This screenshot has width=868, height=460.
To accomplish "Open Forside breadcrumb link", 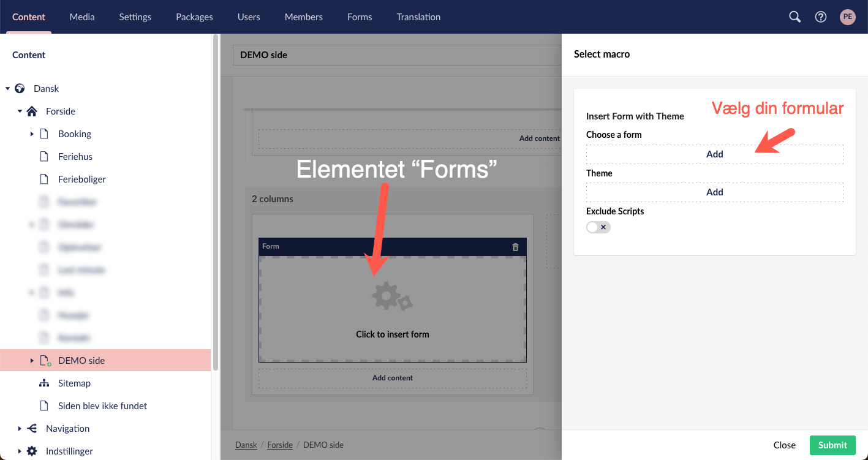I will click(x=280, y=445).
